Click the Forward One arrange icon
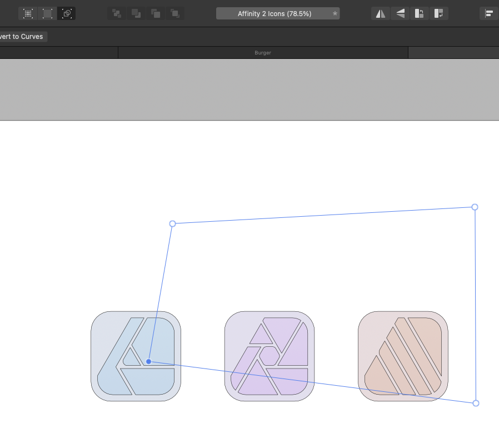The image size is (499, 448). pos(156,13)
